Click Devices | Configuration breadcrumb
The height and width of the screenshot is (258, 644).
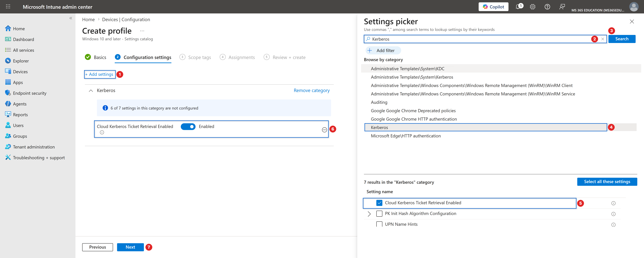[126, 19]
